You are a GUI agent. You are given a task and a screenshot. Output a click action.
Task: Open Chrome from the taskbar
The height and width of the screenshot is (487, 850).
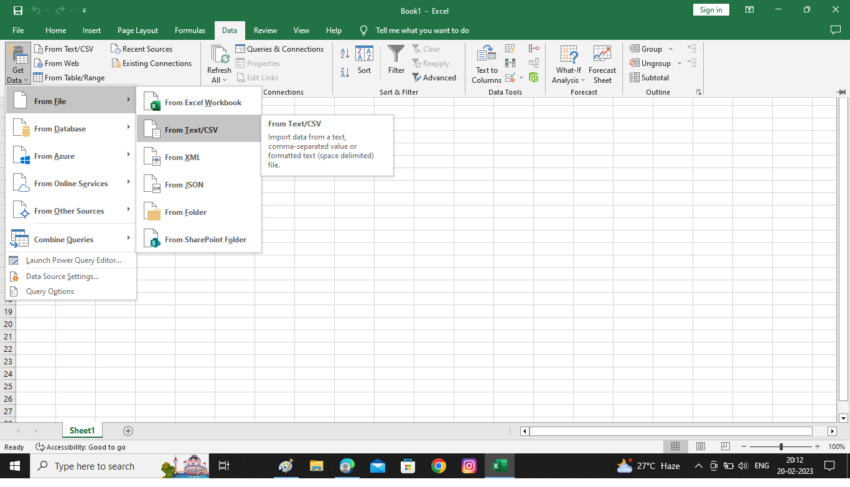(439, 466)
